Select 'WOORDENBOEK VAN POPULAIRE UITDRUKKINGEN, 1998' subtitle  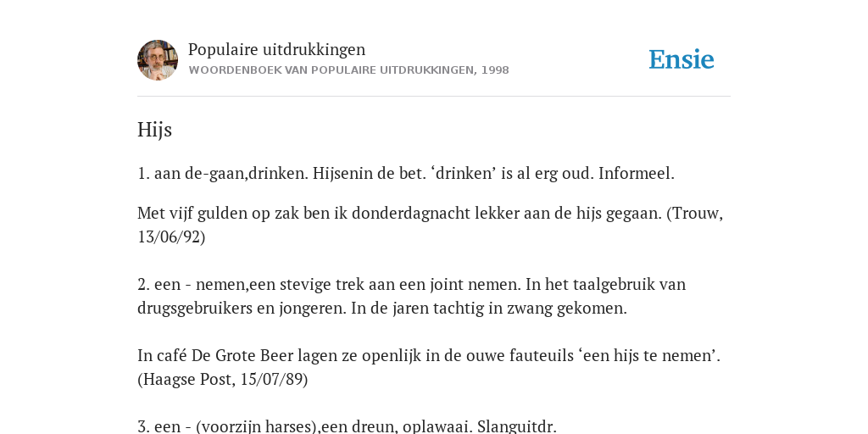tap(348, 70)
